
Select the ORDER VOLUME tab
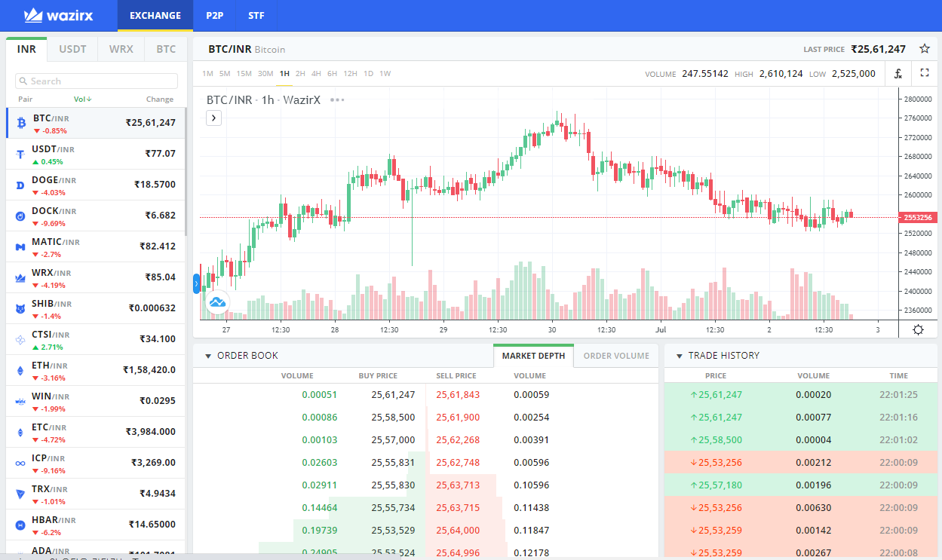[616, 356]
